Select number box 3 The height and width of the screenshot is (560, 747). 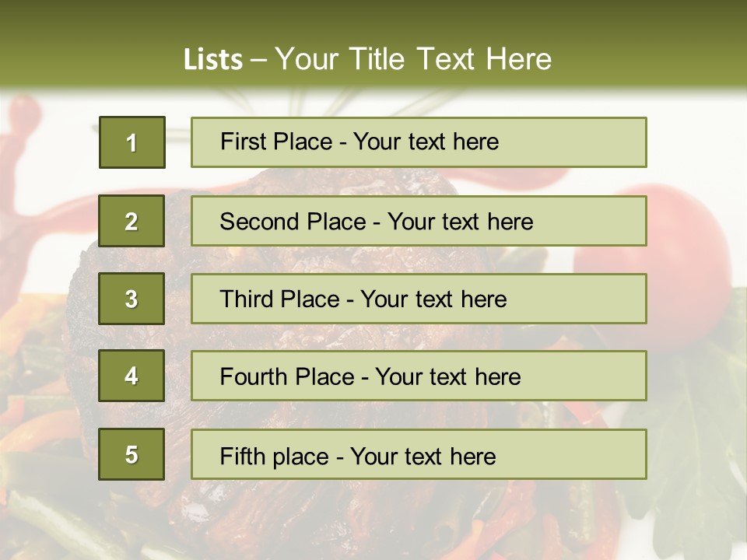(132, 299)
